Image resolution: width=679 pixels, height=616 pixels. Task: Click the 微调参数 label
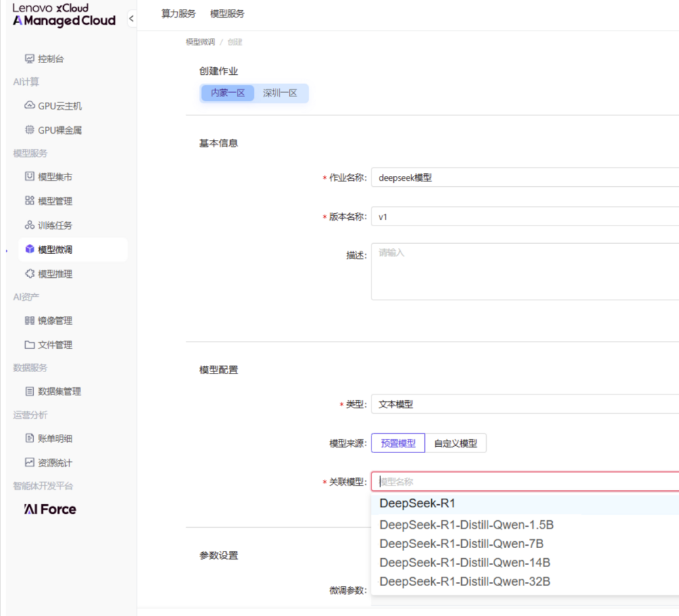point(348,590)
